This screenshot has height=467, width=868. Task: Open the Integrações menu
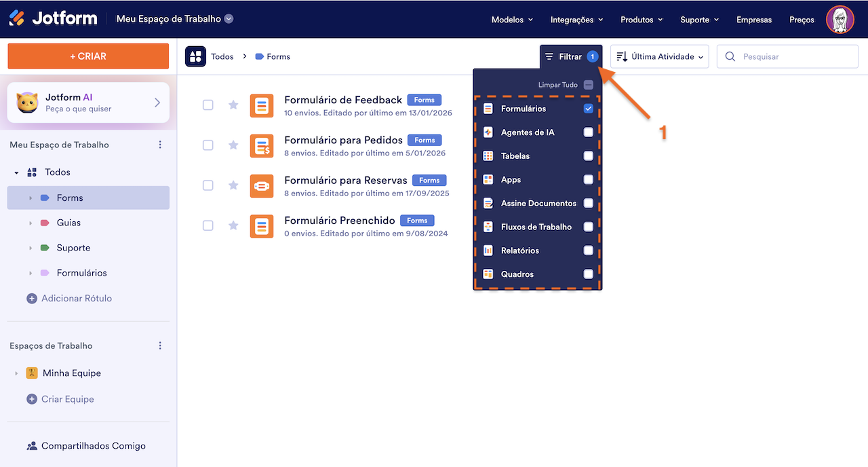(576, 20)
